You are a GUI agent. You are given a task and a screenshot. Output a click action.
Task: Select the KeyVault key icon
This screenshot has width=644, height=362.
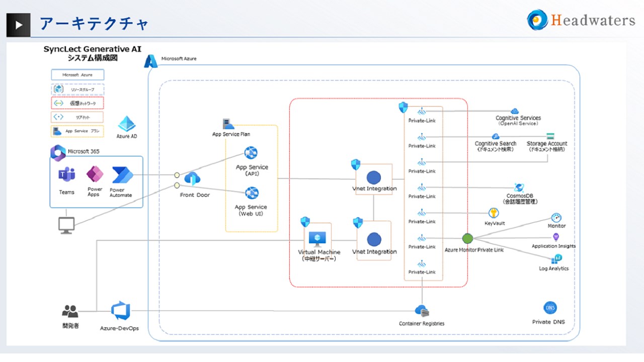(x=494, y=213)
